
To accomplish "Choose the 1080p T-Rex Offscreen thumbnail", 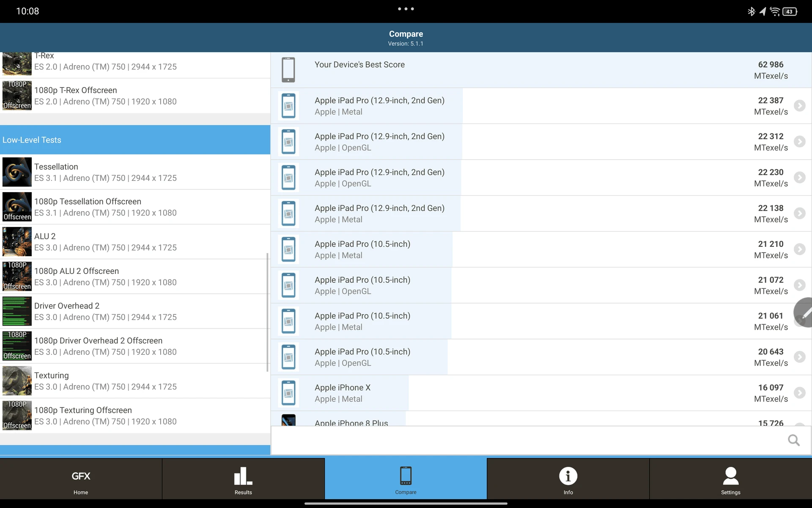I will 17,95.
